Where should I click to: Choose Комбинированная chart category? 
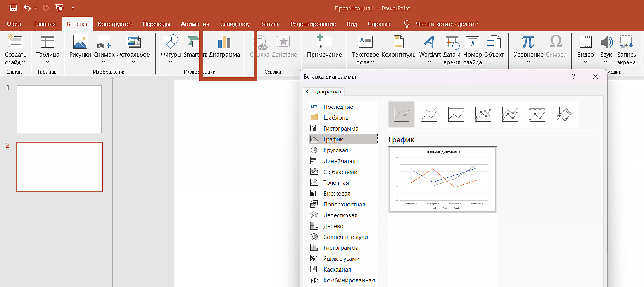[343, 280]
